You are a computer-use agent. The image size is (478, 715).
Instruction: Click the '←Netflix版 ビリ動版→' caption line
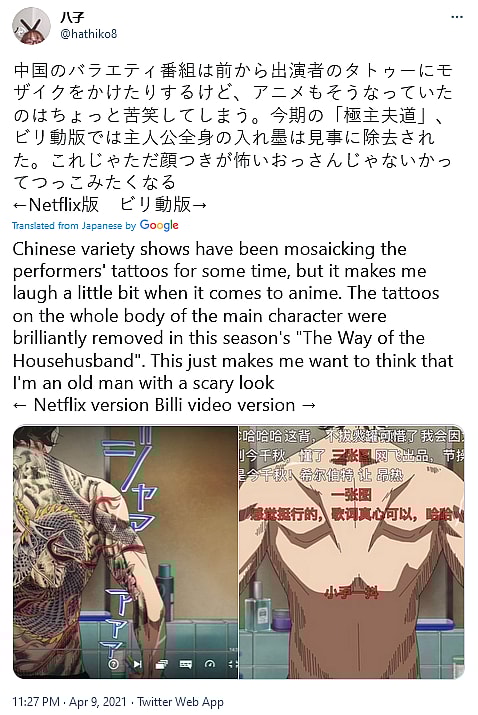coord(110,205)
